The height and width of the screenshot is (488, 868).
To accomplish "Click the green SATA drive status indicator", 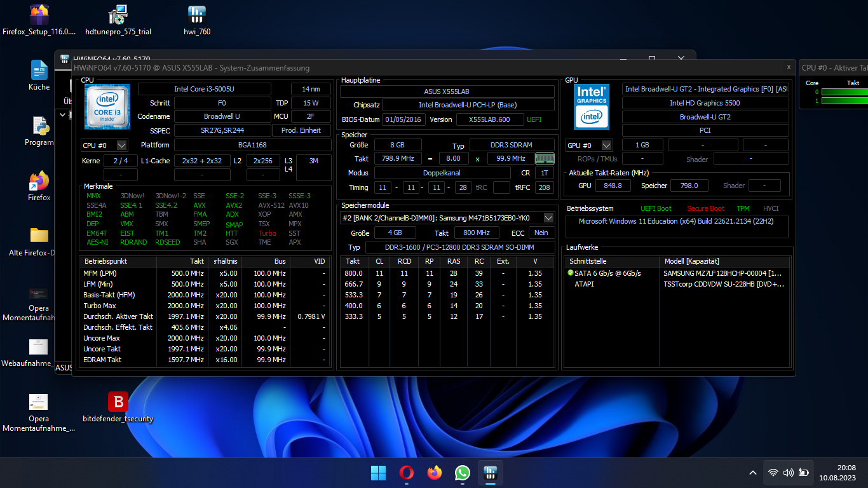I will pyautogui.click(x=571, y=273).
